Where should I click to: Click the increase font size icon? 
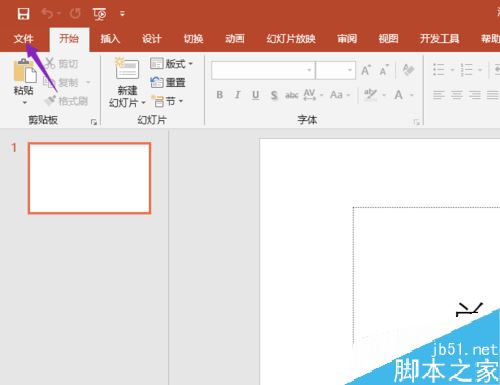point(366,70)
